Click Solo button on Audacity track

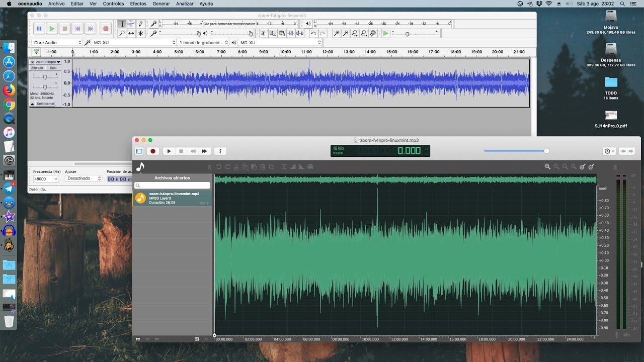pos(53,68)
